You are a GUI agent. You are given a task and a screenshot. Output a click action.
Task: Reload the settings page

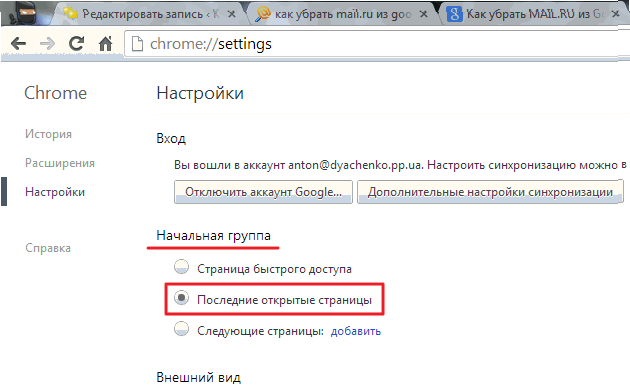coord(76,43)
